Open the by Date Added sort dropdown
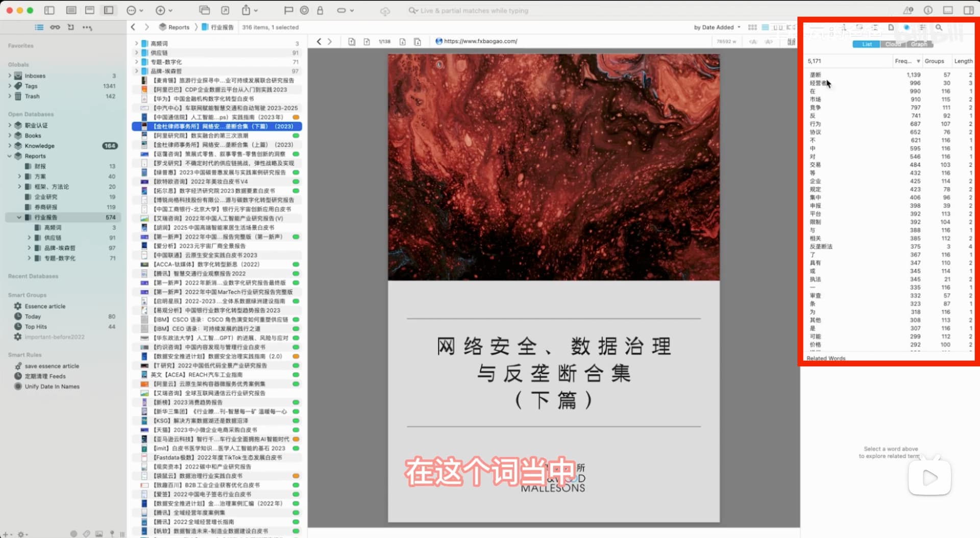Screen dimensions: 980x538 [x=717, y=27]
